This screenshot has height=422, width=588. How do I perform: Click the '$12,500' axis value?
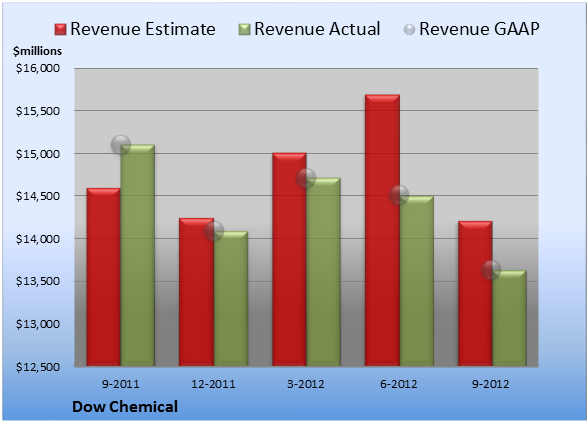click(38, 366)
